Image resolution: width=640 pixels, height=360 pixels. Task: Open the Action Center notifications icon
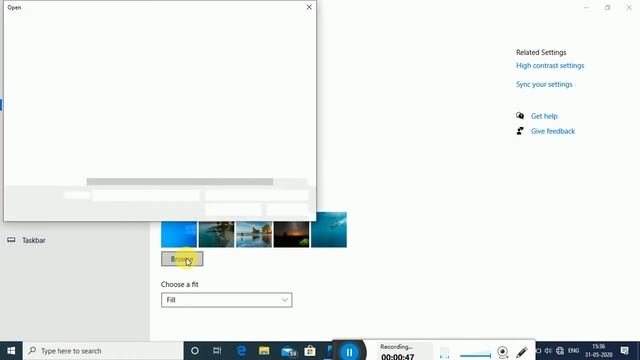point(624,351)
